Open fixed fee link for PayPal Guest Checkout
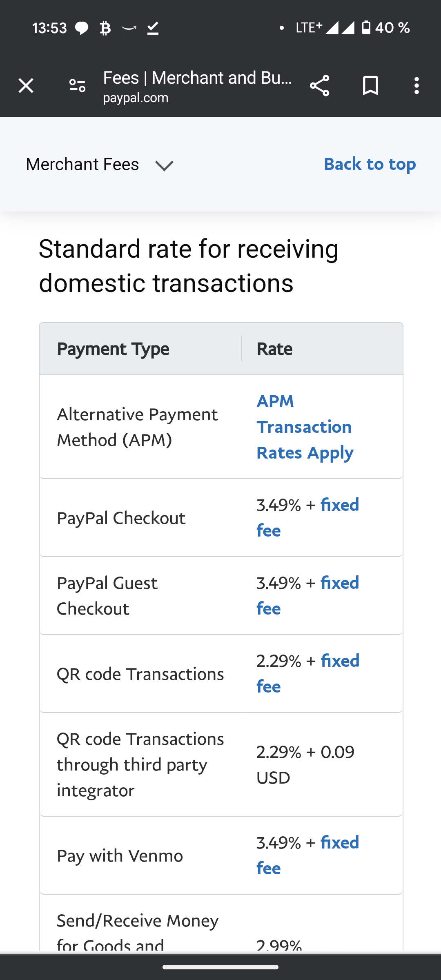Viewport: 441px width, 980px height. point(340,583)
